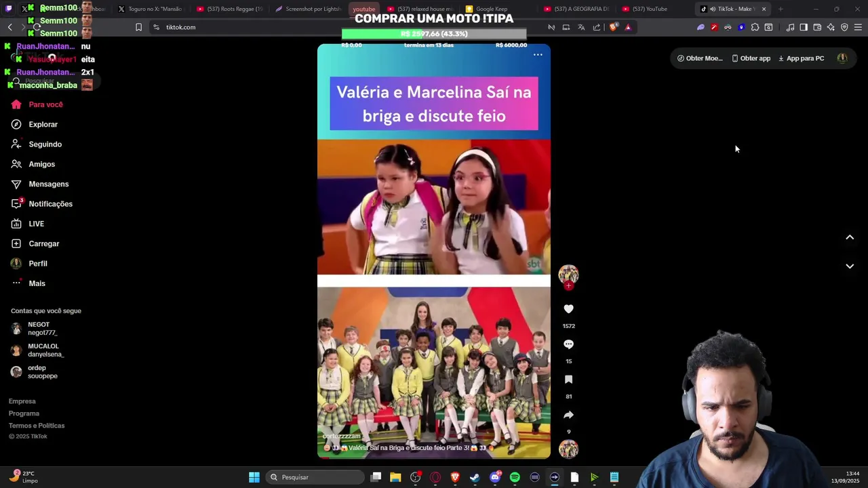Switch to Roots Reggae YouTube tab
Image resolution: width=868 pixels, height=488 pixels.
(x=229, y=9)
